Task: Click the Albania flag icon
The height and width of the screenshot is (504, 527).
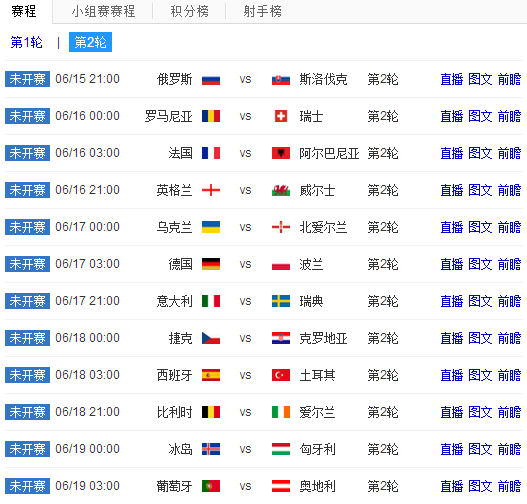Action: click(x=281, y=153)
